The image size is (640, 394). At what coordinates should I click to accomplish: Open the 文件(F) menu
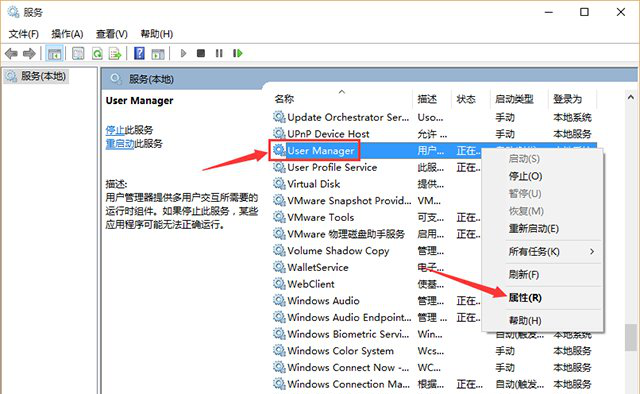[24, 34]
